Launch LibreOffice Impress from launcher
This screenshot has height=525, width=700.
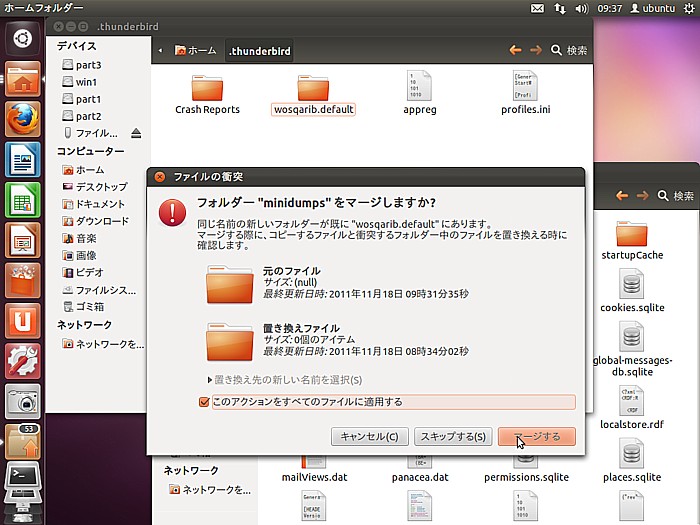(22, 240)
